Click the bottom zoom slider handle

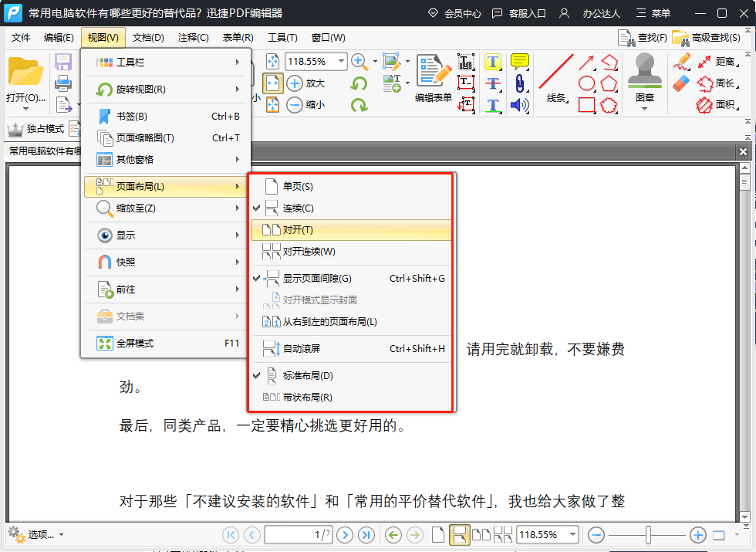click(649, 534)
